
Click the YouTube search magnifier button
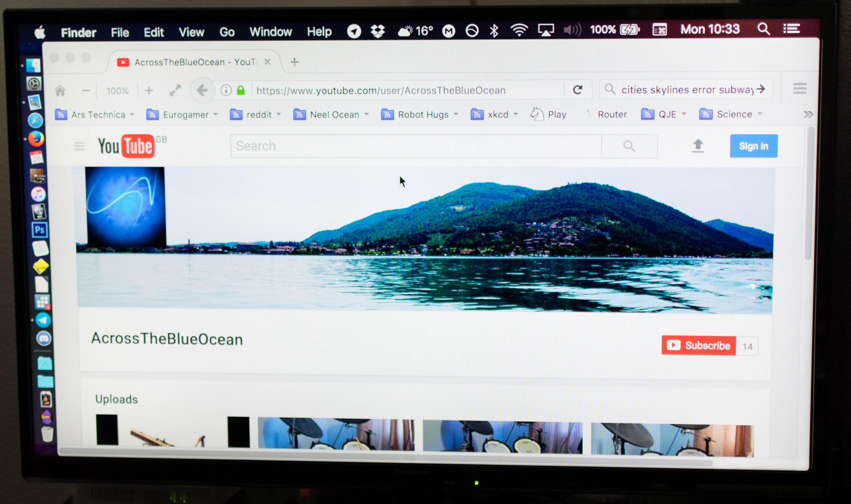[x=629, y=146]
